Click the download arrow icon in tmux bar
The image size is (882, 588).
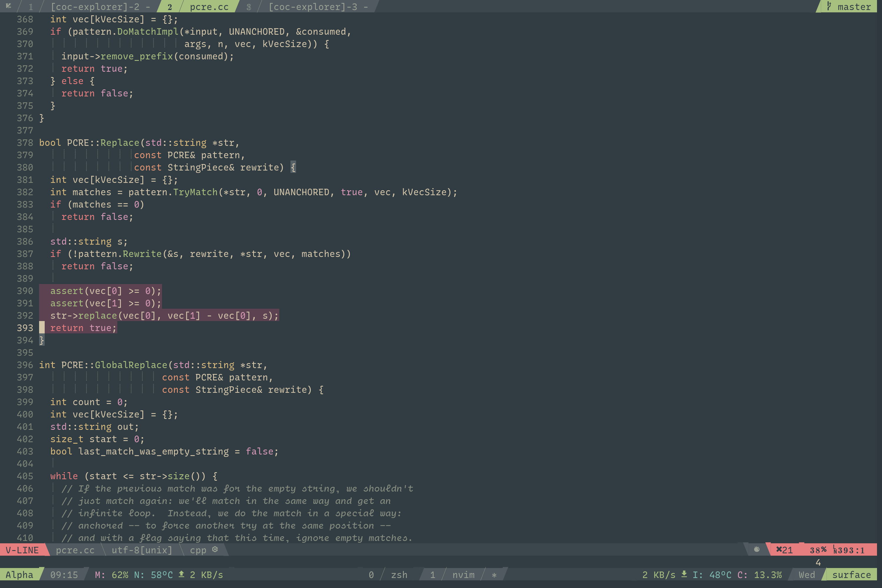(x=684, y=574)
